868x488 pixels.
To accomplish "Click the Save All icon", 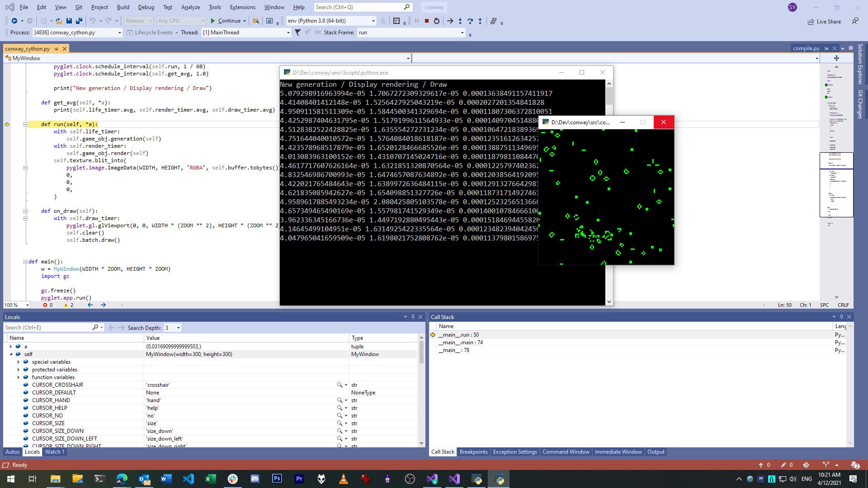I will [79, 21].
